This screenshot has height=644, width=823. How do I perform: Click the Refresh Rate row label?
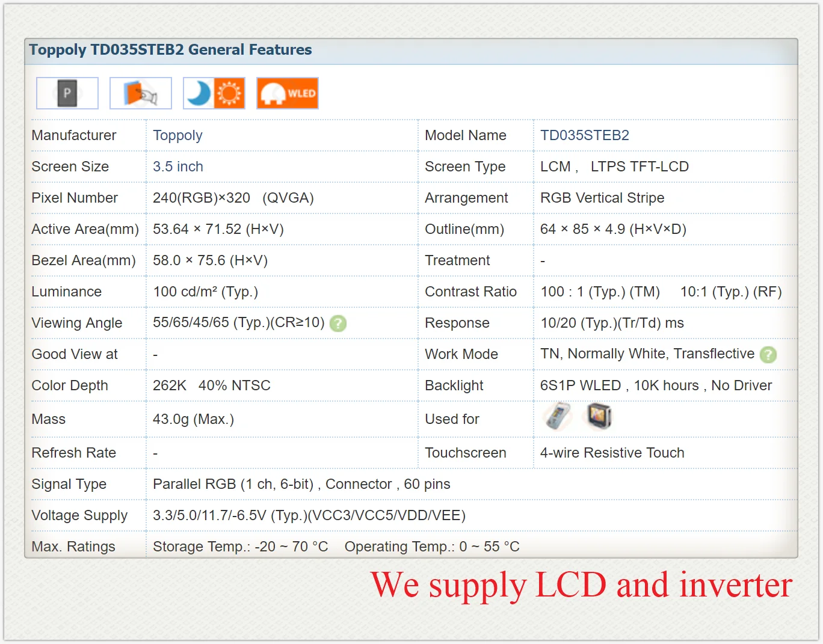(x=74, y=453)
